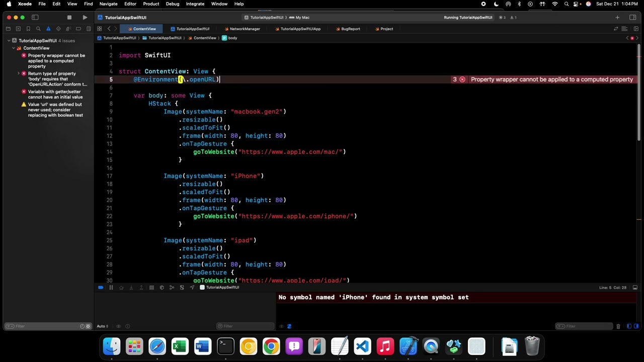Open the related items grid menu

[x=99, y=29]
